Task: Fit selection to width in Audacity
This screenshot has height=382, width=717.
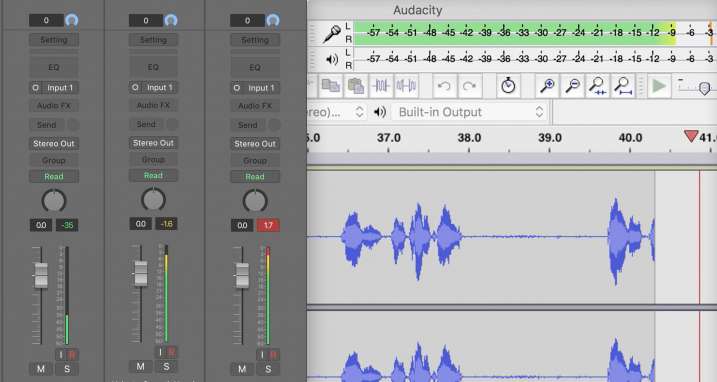Action: (597, 86)
